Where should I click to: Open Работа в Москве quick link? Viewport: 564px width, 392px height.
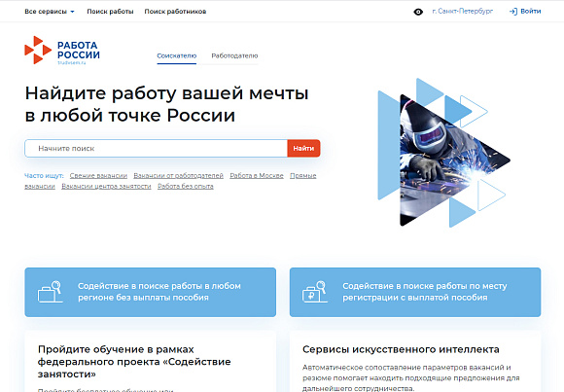click(257, 176)
